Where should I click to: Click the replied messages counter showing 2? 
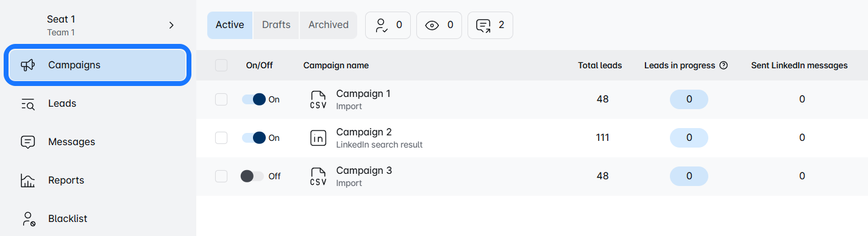coord(490,25)
